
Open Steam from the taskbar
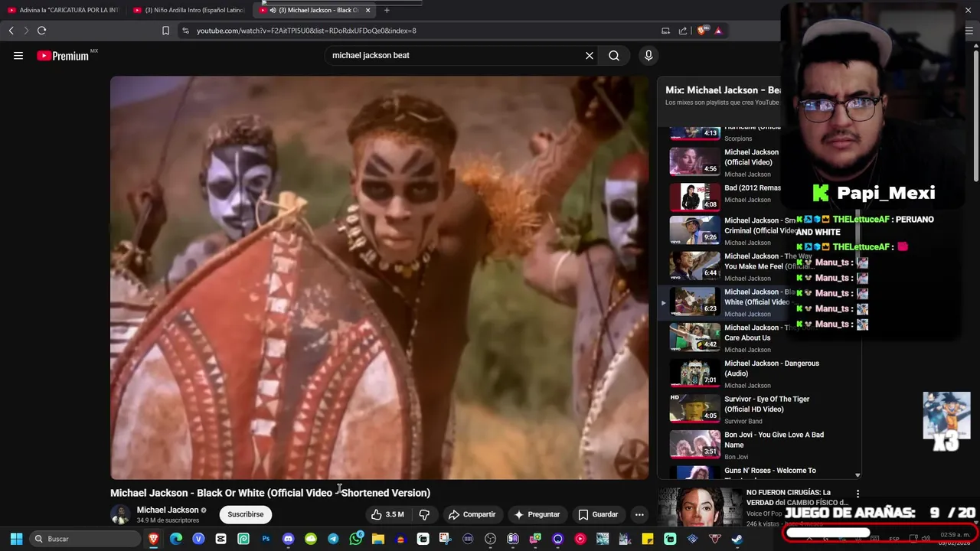click(x=737, y=539)
